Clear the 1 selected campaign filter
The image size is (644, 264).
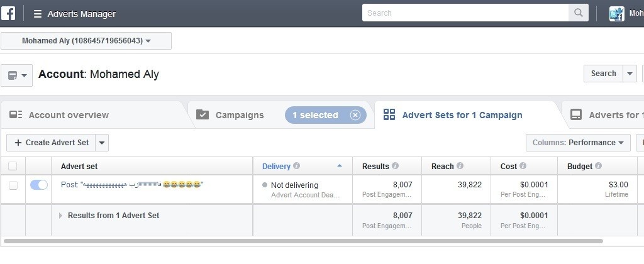[355, 115]
